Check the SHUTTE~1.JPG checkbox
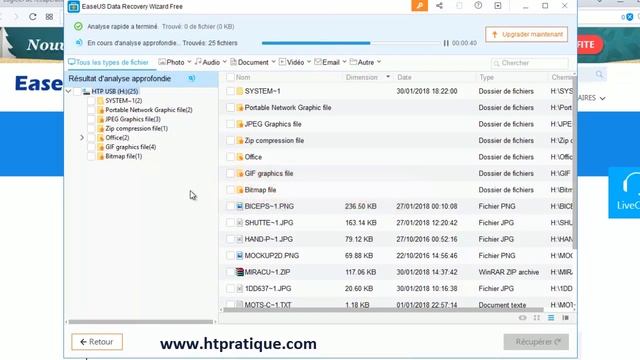Screen dimensions: 640x360 tap(230, 222)
